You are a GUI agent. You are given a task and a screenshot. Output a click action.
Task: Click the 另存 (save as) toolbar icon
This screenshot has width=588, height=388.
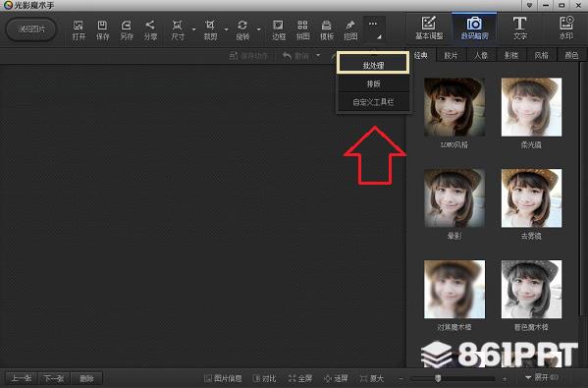click(x=127, y=30)
